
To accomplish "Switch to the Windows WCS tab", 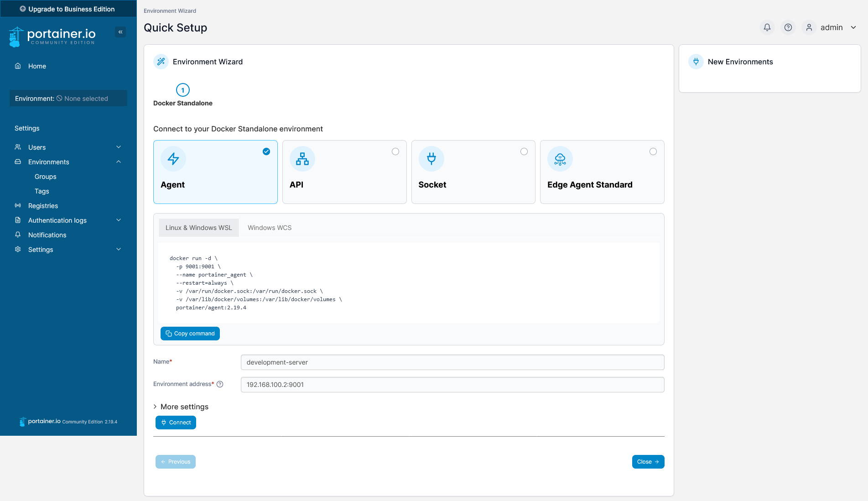I will (269, 228).
